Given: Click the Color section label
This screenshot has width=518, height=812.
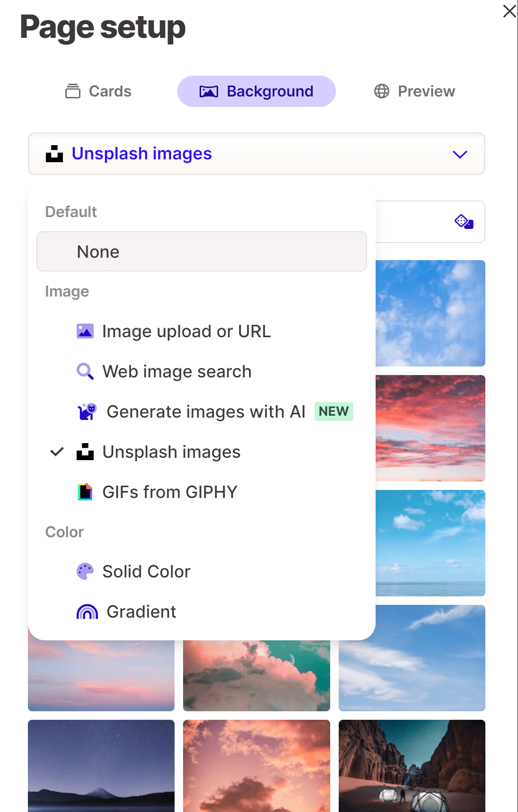Looking at the screenshot, I should (x=64, y=532).
